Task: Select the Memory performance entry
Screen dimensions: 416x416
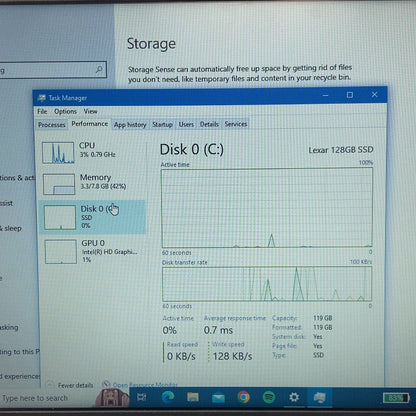Action: click(92, 184)
